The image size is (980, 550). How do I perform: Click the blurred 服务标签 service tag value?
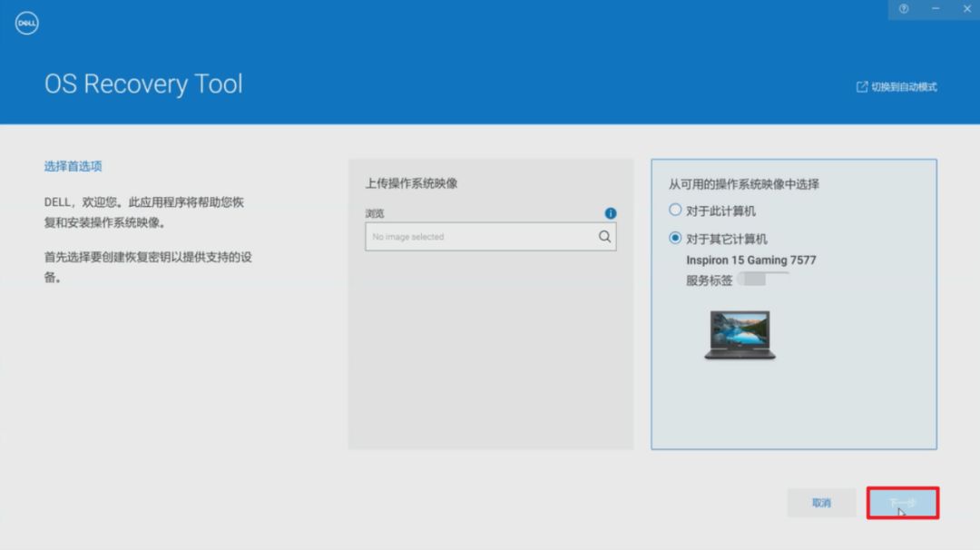pos(762,279)
